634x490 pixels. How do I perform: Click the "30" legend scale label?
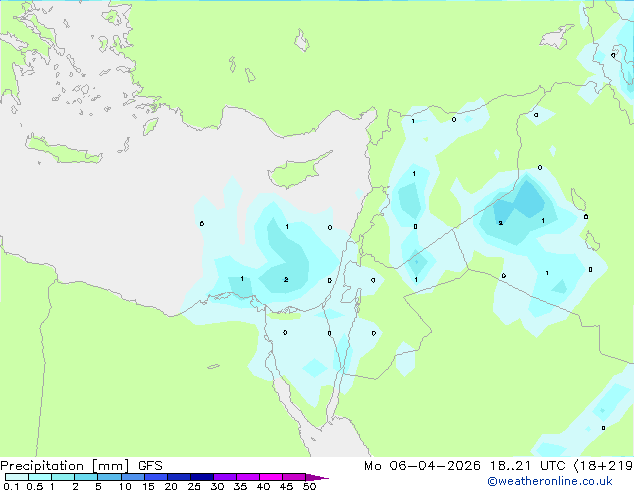coord(217,486)
